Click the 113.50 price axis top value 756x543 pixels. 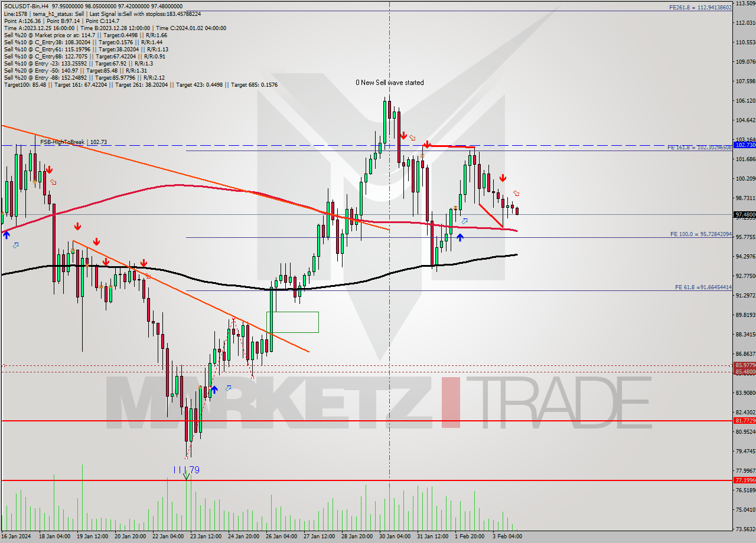coord(745,3)
